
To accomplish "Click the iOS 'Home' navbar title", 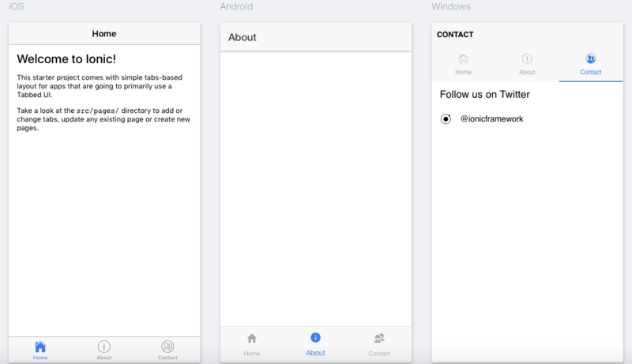I will point(104,34).
